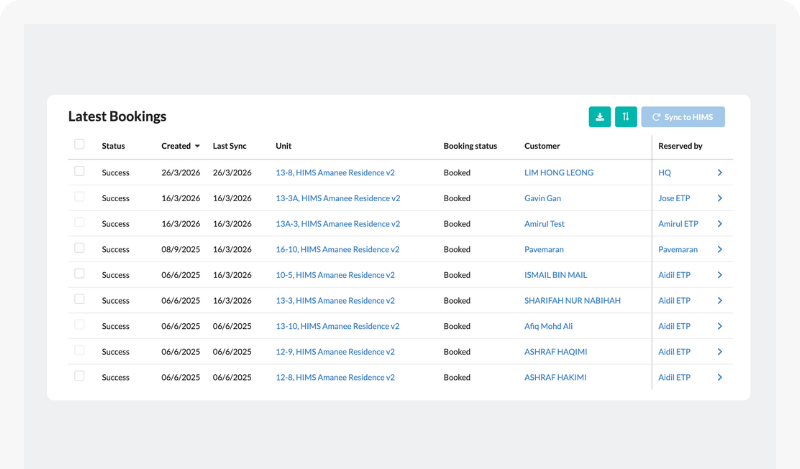Click the Reserved by column header

(680, 146)
